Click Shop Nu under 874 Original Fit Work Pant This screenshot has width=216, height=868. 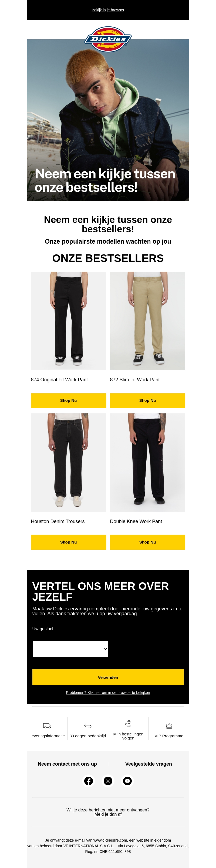click(x=69, y=400)
